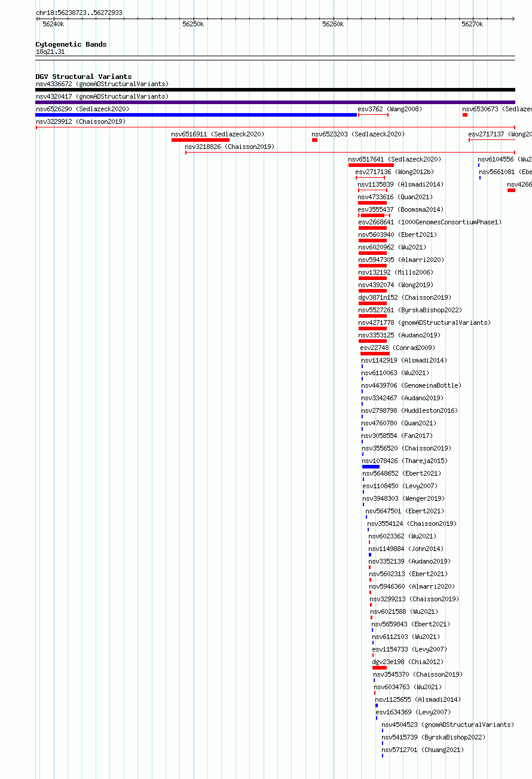This screenshot has width=532, height=779.
Task: Open variant nsv4271778 (gnomADStructuralVariants)
Action: point(424,322)
